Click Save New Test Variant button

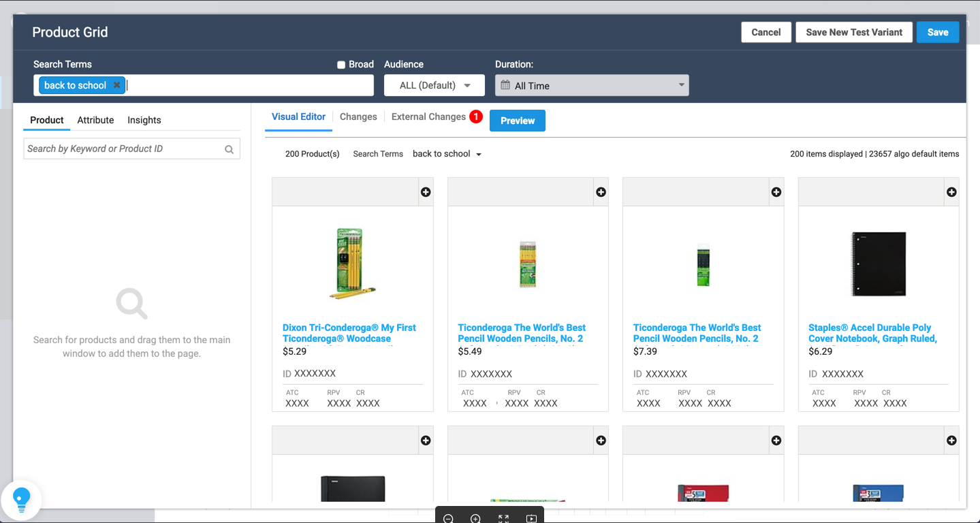tap(854, 32)
